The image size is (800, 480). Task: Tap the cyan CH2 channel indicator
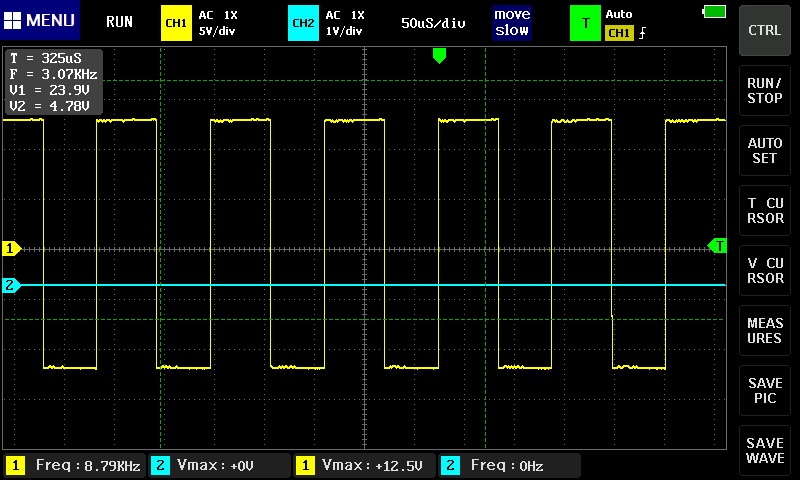(x=303, y=22)
